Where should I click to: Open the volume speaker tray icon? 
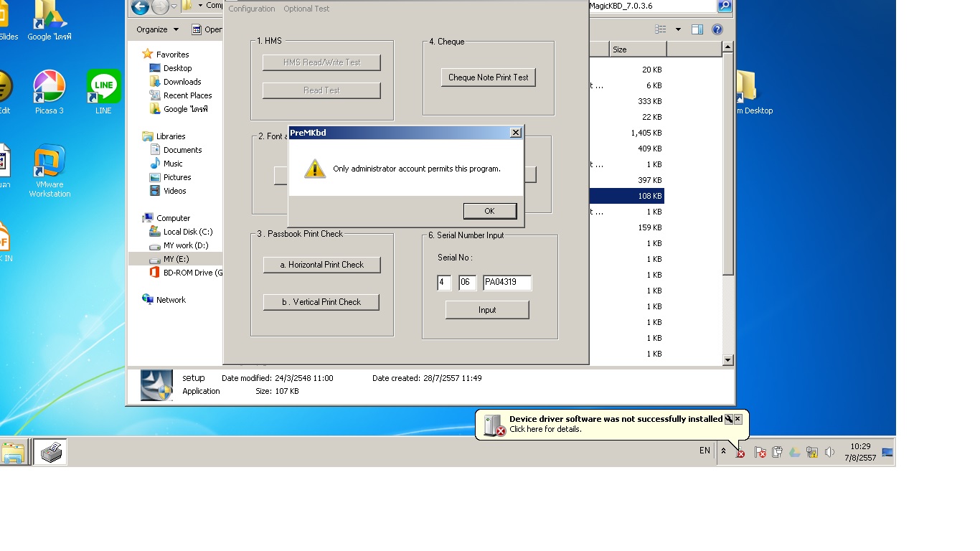point(830,452)
